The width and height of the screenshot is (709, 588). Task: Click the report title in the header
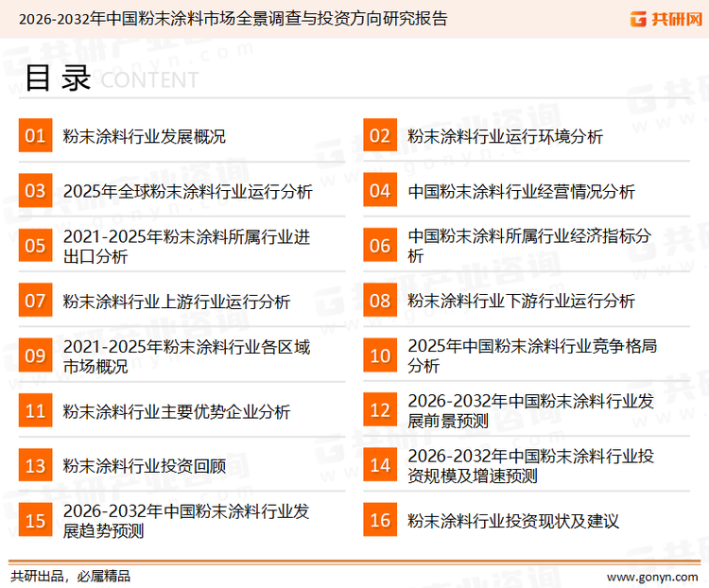click(233, 19)
